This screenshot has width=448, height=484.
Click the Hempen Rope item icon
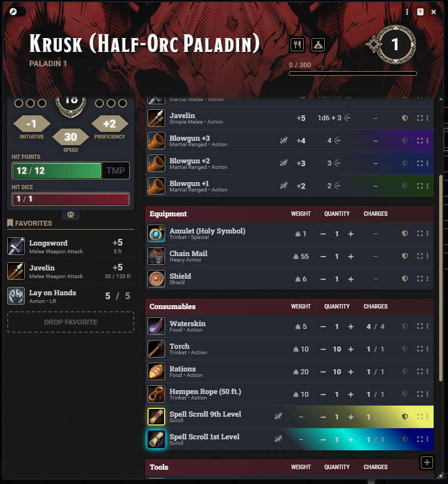[156, 394]
